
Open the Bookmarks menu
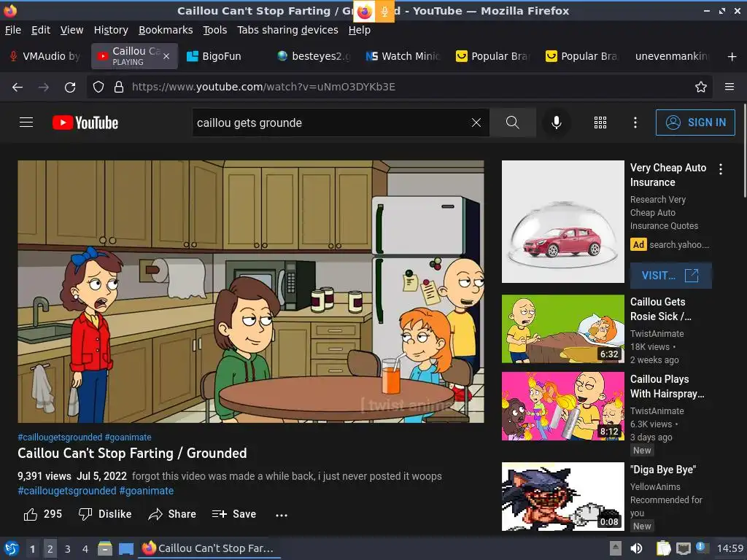pos(166,30)
